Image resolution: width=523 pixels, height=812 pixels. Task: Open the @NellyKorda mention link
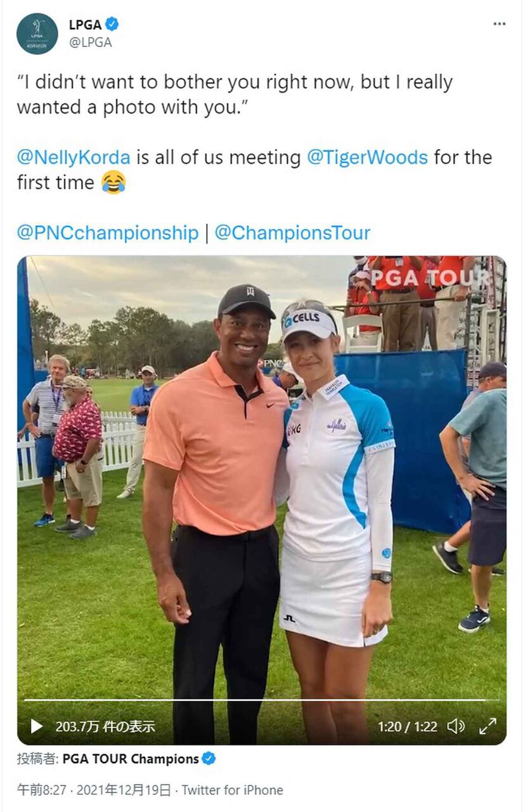point(74,157)
